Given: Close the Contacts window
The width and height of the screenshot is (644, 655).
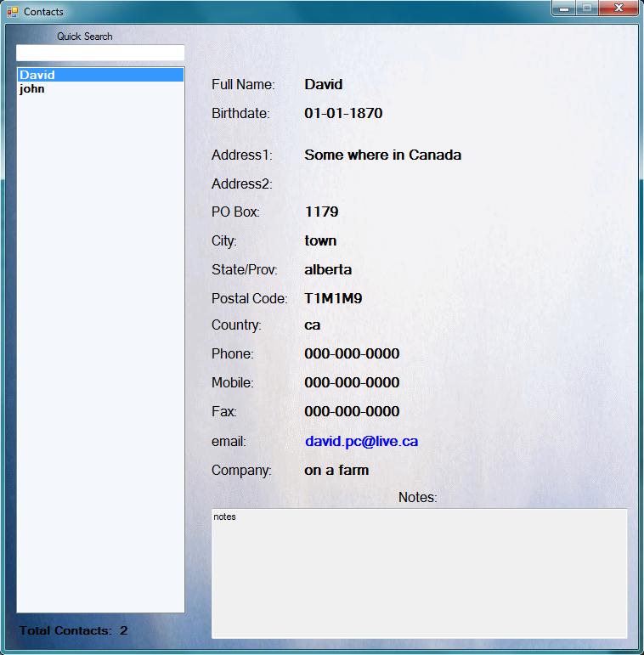Looking at the screenshot, I should [x=619, y=8].
